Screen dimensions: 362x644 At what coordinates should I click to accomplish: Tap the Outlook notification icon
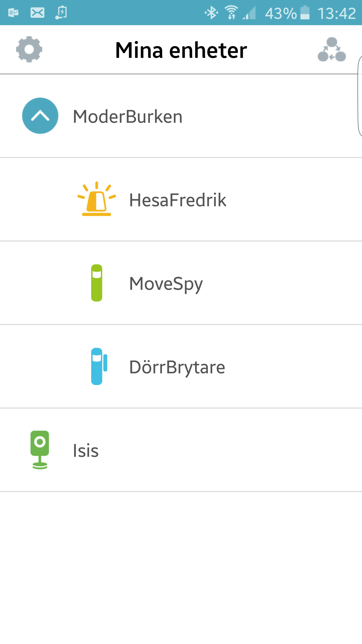pos(13,13)
